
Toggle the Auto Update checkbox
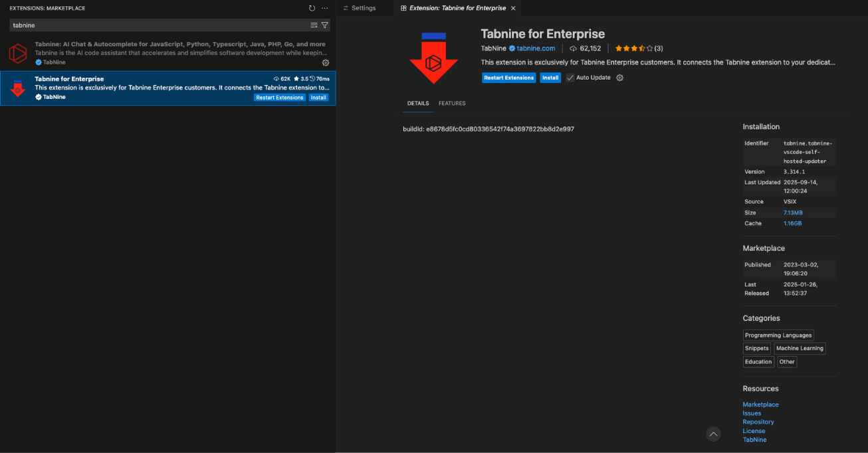pos(570,78)
